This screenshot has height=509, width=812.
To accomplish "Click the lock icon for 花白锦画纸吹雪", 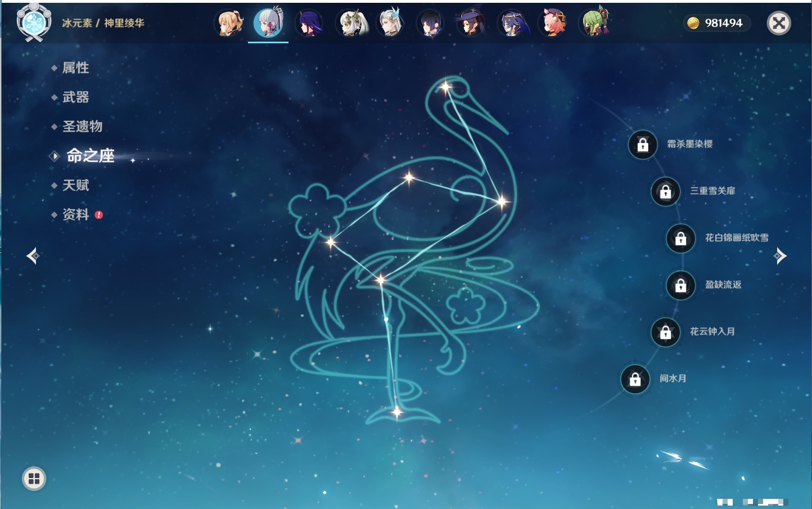I will coord(680,238).
